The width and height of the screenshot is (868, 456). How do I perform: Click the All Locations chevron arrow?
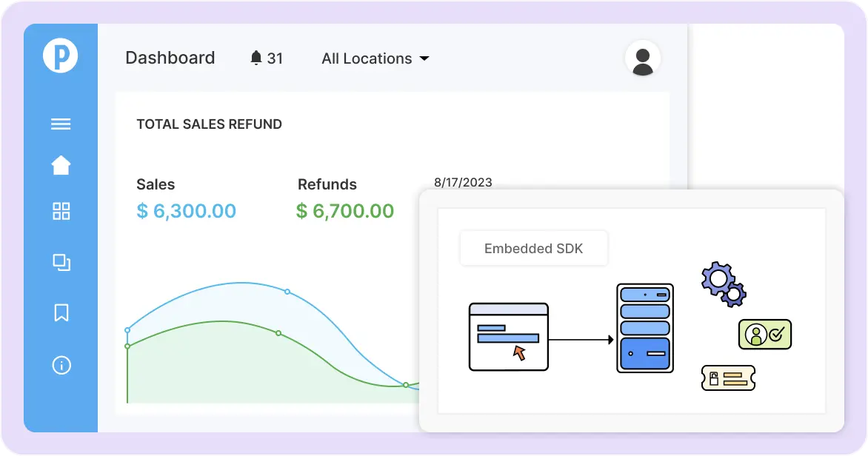point(424,58)
